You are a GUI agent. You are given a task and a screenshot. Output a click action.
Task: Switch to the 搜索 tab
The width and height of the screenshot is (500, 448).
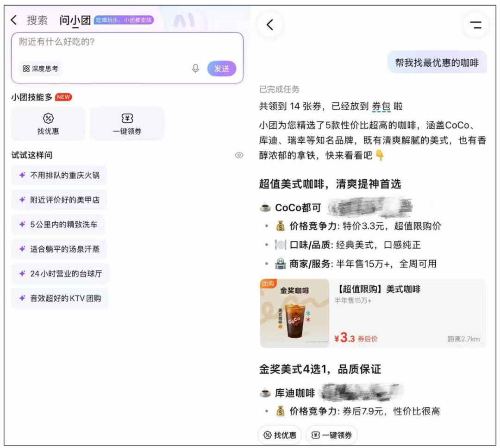[37, 20]
